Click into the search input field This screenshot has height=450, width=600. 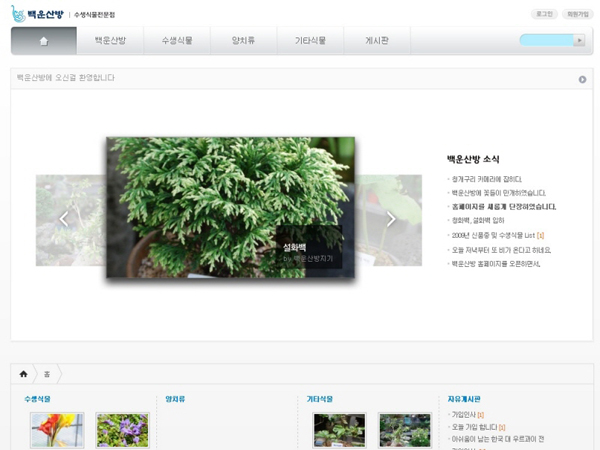(546, 41)
